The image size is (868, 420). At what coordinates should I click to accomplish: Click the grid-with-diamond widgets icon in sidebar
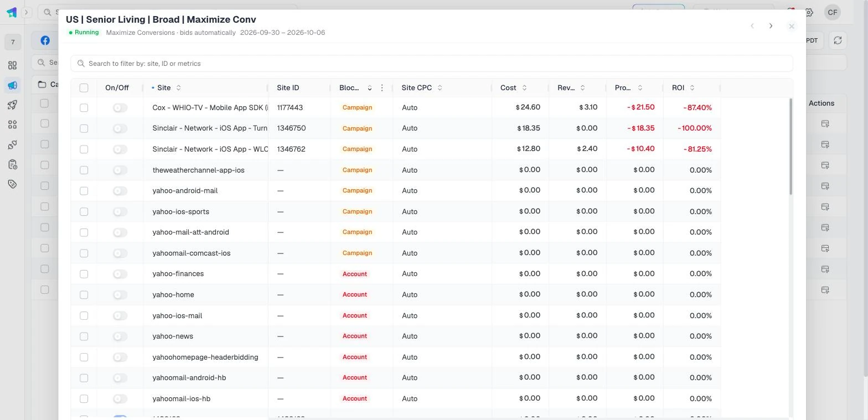point(12,125)
